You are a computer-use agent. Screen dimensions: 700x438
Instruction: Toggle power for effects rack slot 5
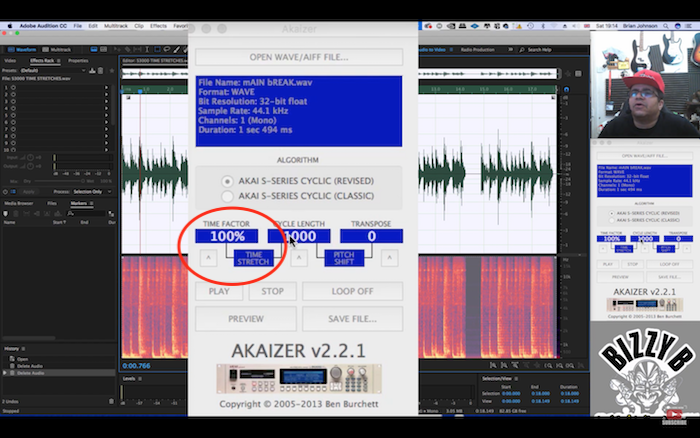pos(13,115)
